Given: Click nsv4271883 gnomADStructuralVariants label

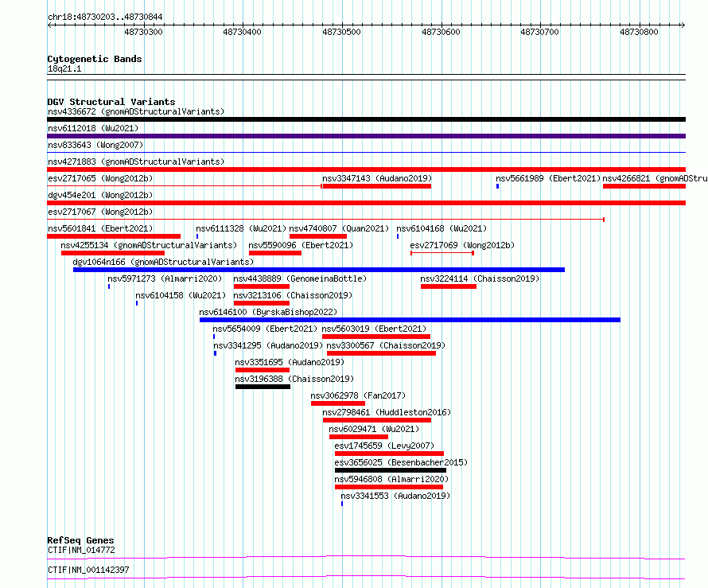Looking at the screenshot, I should click(x=136, y=162).
